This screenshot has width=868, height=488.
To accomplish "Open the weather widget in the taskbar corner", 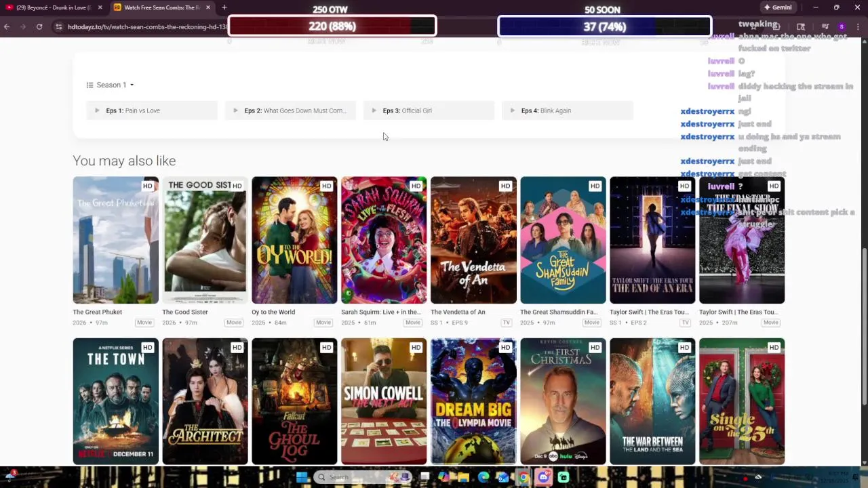I will [x=11, y=474].
